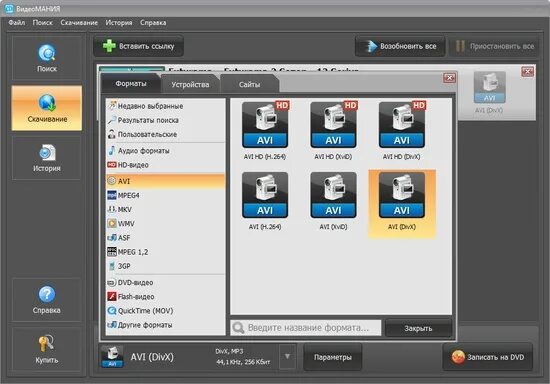Click the AVI icon in bottom format bar
Viewport: 550px width, 384px height.
point(112,357)
